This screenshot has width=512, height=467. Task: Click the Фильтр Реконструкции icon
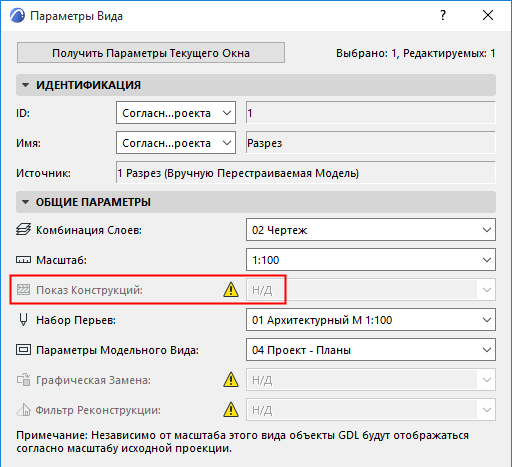[x=23, y=410]
